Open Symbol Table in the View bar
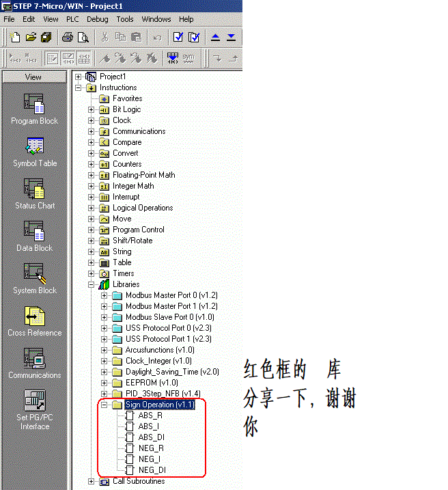 pos(35,152)
